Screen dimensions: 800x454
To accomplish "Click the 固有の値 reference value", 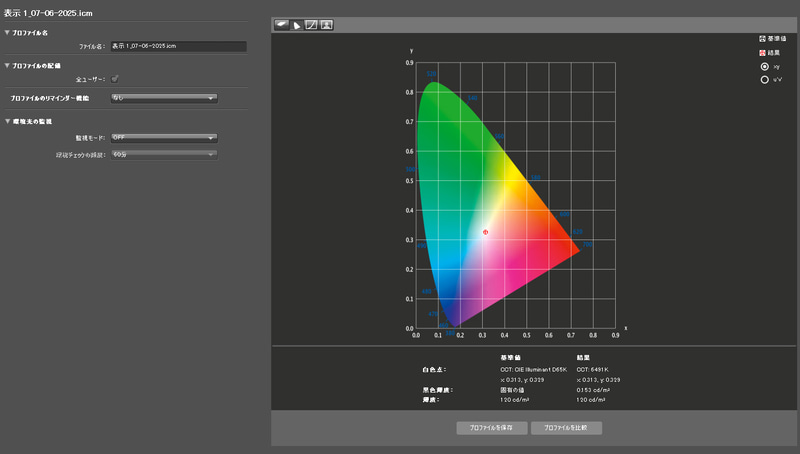I will (512, 390).
